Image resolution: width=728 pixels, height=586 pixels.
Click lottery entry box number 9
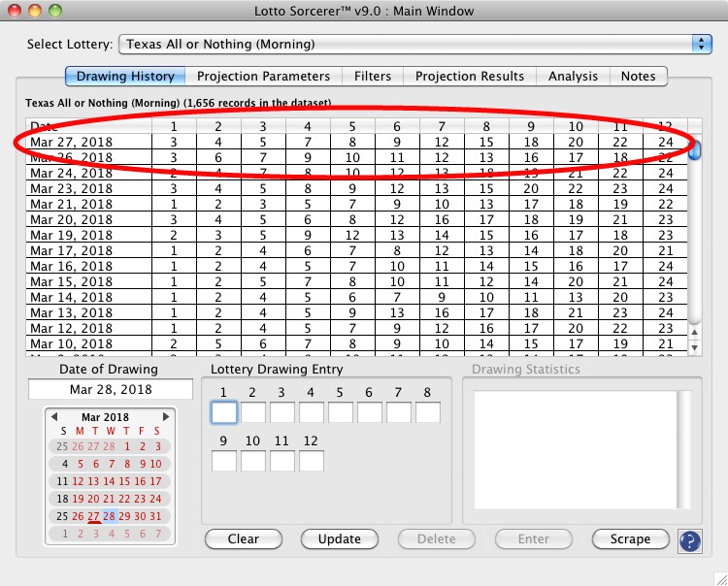tap(224, 461)
